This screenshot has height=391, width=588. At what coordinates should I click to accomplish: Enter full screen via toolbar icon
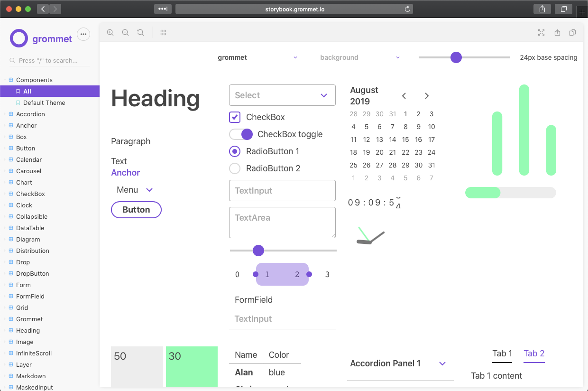pyautogui.click(x=542, y=33)
